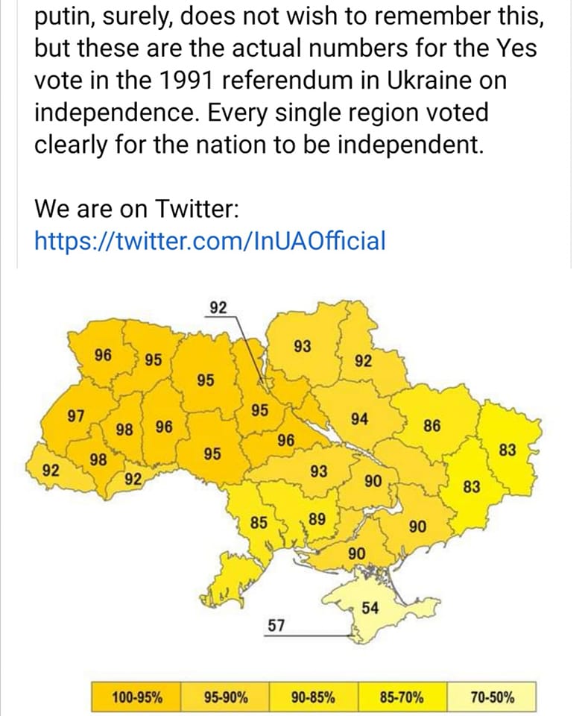588x716 pixels.
Task: Click the Odesa region labeled 85
Action: click(x=258, y=523)
